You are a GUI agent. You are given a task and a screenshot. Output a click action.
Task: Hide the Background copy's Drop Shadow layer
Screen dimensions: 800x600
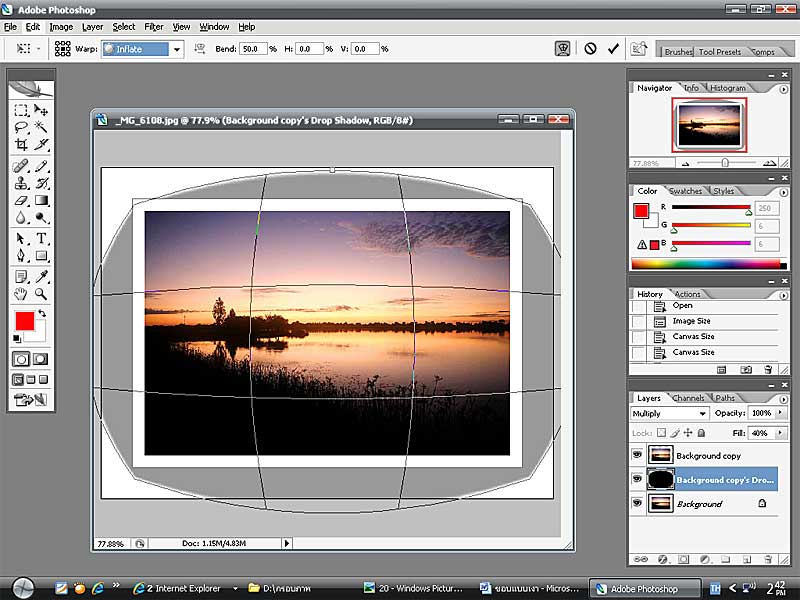pyautogui.click(x=637, y=479)
